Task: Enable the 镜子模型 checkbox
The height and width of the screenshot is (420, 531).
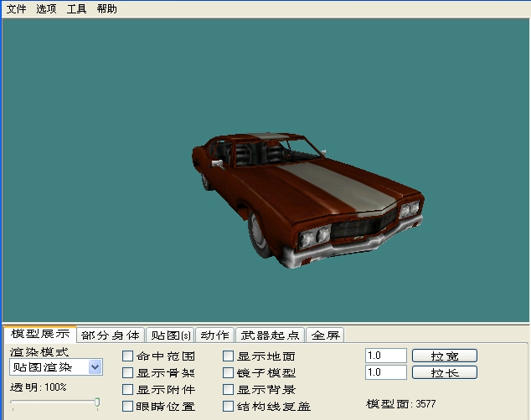Action: point(229,373)
